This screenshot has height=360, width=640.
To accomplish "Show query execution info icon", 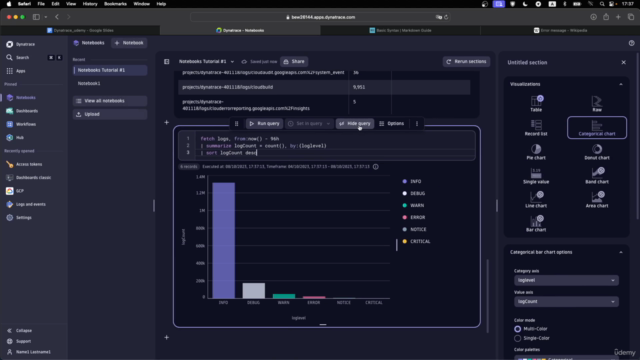I will coord(376,167).
